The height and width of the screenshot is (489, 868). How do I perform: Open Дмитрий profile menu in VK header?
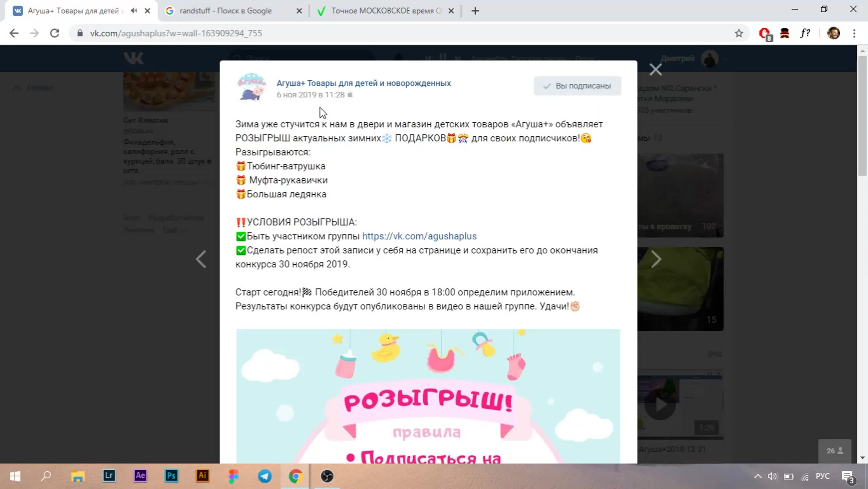pos(693,58)
